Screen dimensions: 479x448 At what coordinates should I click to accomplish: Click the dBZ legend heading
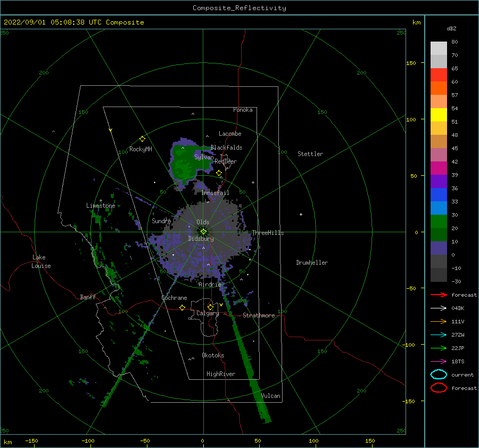tap(451, 28)
